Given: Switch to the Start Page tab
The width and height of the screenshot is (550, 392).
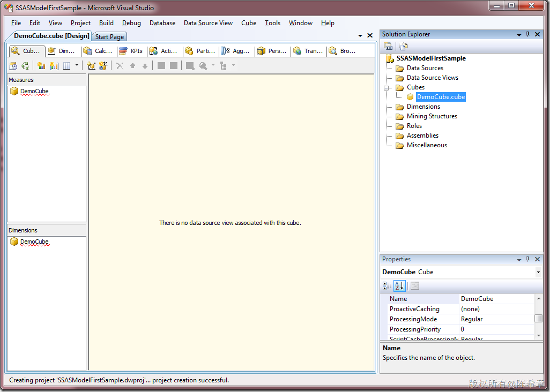Looking at the screenshot, I should pyautogui.click(x=109, y=37).
